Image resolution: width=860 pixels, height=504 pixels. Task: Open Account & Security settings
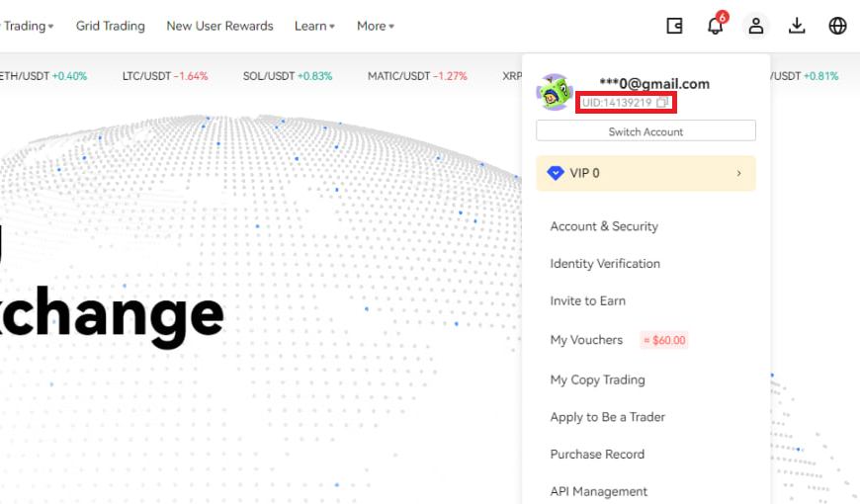(x=604, y=226)
